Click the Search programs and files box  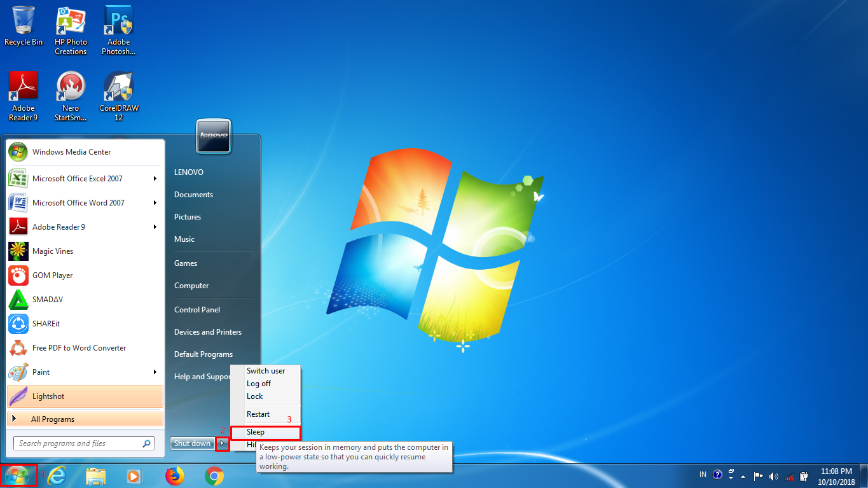(83, 443)
